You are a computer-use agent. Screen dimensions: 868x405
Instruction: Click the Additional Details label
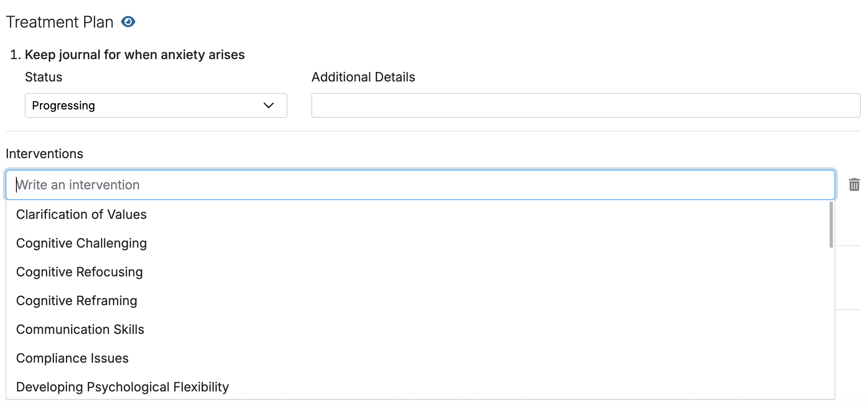(363, 77)
